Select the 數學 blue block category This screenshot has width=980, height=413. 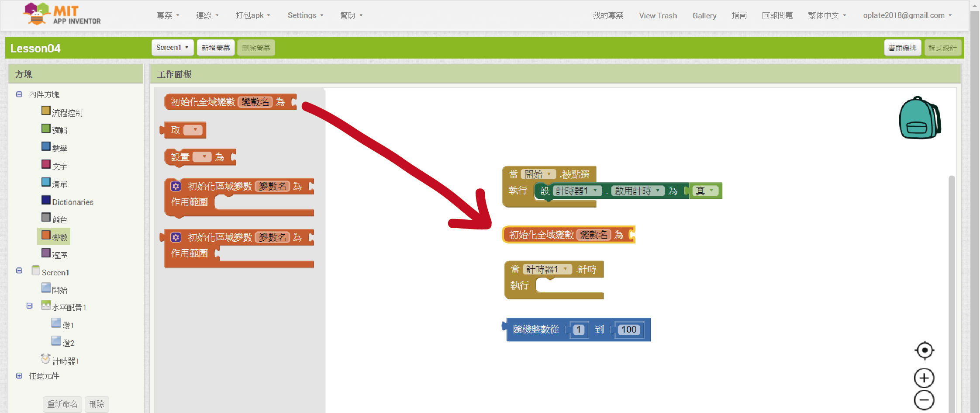coord(46,146)
